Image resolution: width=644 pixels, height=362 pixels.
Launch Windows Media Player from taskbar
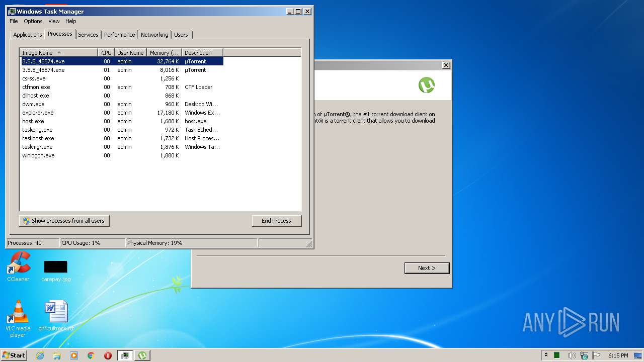[x=74, y=355]
